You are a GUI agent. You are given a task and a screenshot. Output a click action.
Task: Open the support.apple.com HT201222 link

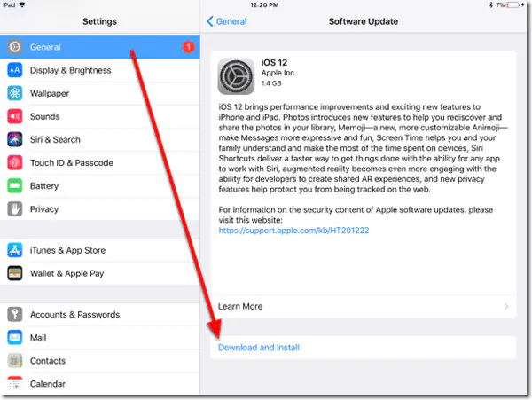pyautogui.click(x=293, y=231)
